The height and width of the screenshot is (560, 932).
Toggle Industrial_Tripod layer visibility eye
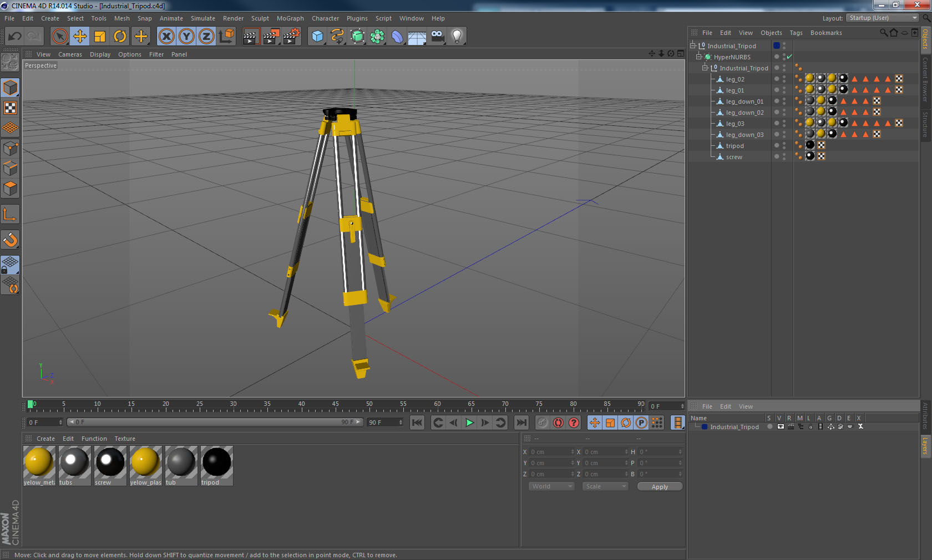coord(781,427)
